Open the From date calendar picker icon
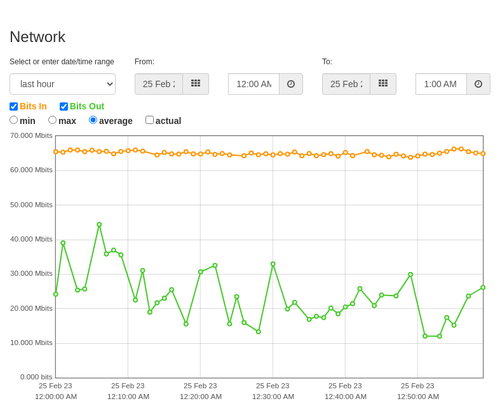This screenshot has width=500, height=403. (196, 84)
